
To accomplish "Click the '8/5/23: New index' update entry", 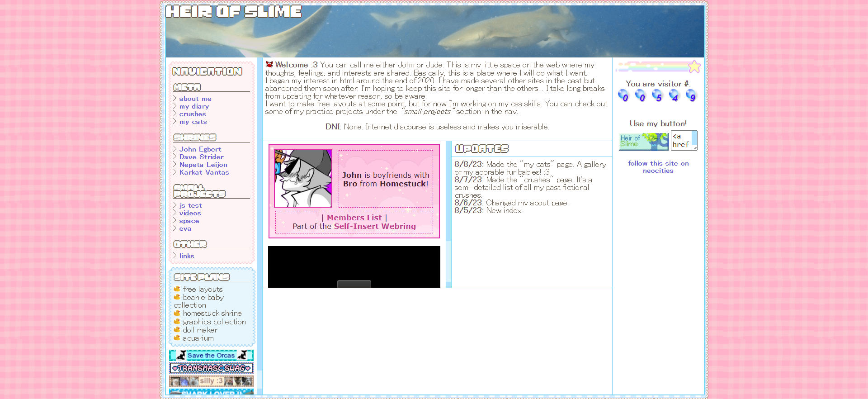I will coord(489,210).
